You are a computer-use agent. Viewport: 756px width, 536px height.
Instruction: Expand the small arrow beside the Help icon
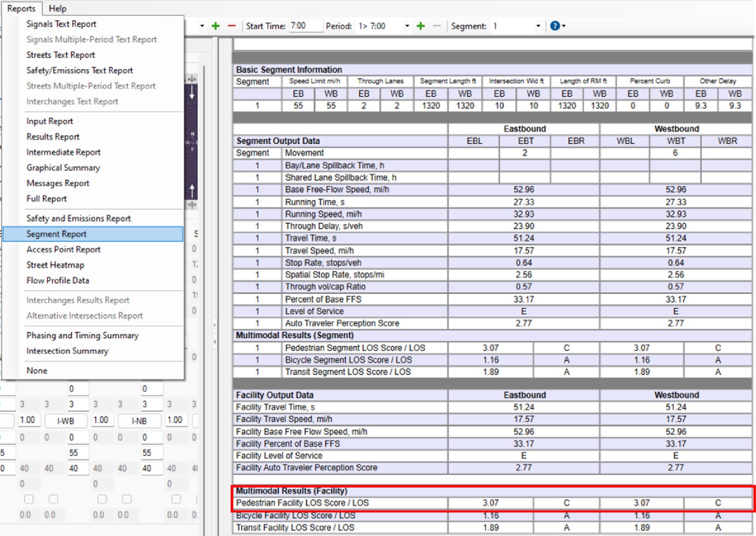coord(564,26)
